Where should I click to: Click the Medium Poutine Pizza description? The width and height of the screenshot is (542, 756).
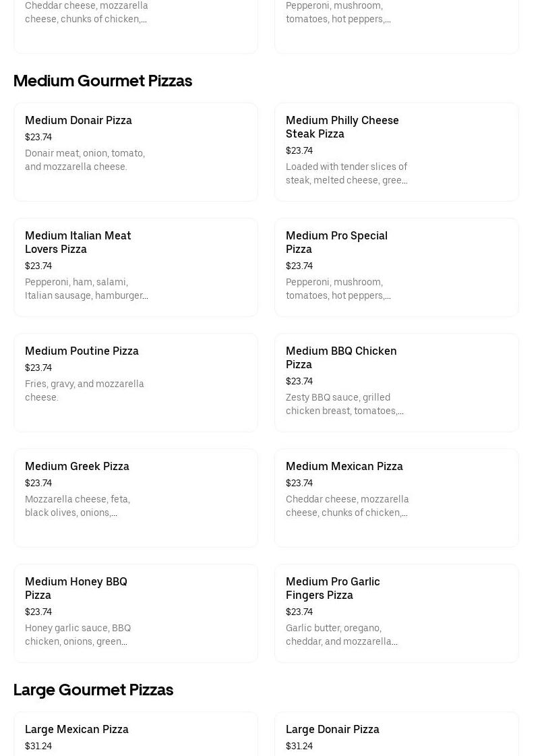(84, 391)
